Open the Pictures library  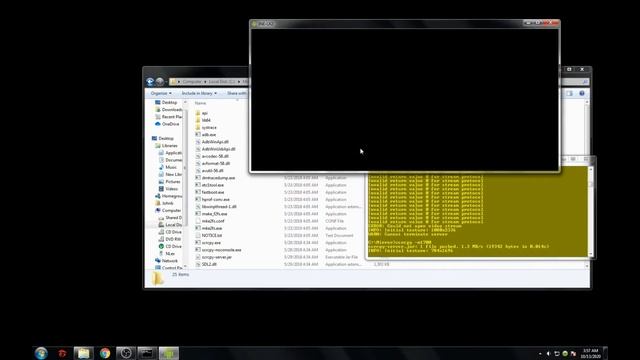tap(172, 182)
